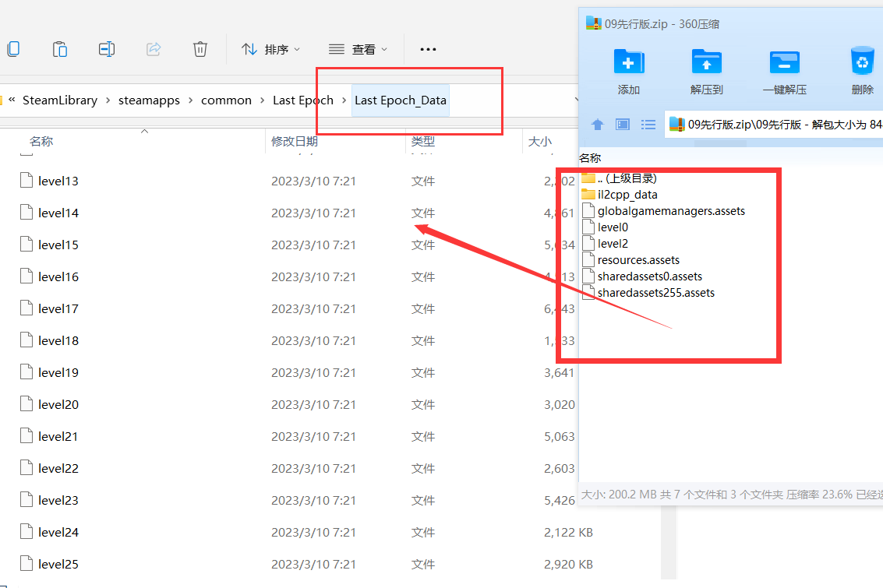Expand chevron after SteamLibrary breadcrumb
The height and width of the screenshot is (588, 883).
108,100
